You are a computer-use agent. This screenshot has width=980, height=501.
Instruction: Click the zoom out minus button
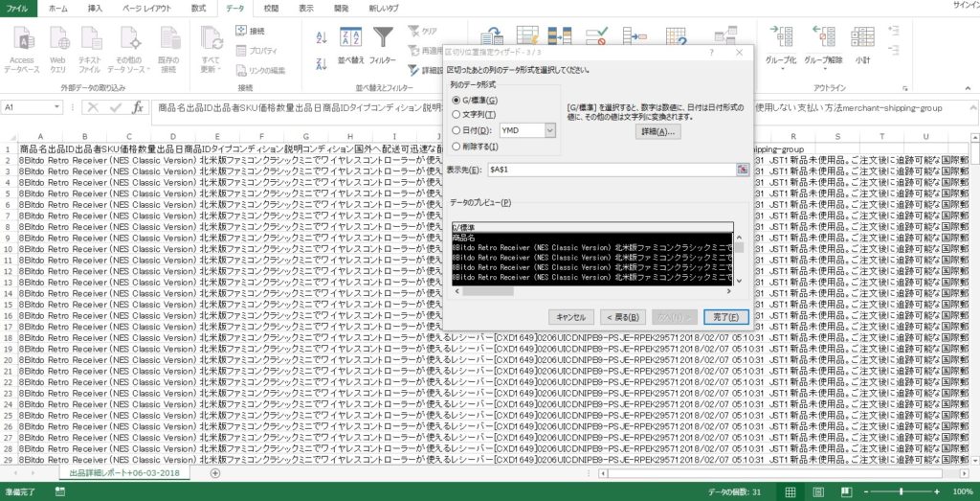tap(867, 491)
